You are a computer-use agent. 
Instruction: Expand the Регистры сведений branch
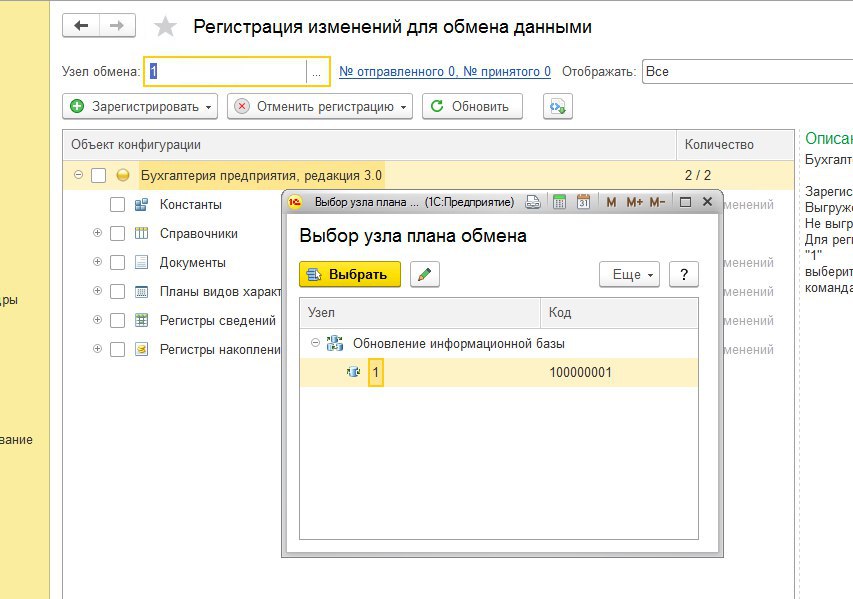pos(97,319)
